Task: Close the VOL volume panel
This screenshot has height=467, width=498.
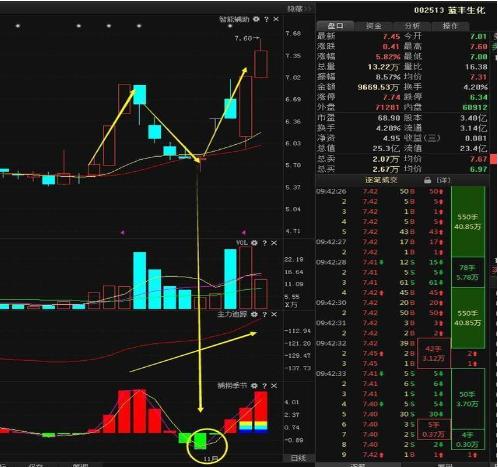Action: point(274,243)
